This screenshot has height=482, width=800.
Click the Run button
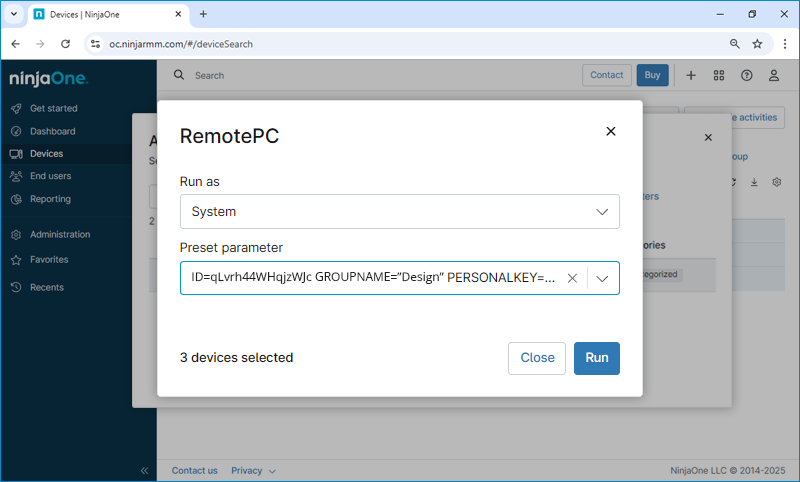pos(596,358)
